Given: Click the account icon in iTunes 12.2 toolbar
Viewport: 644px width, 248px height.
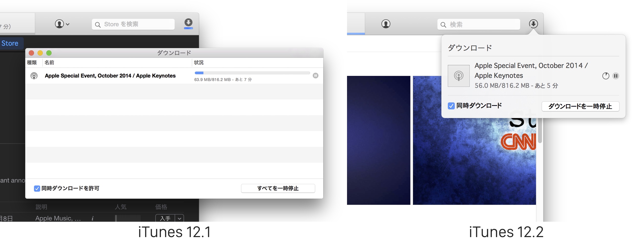Looking at the screenshot, I should coord(386,24).
